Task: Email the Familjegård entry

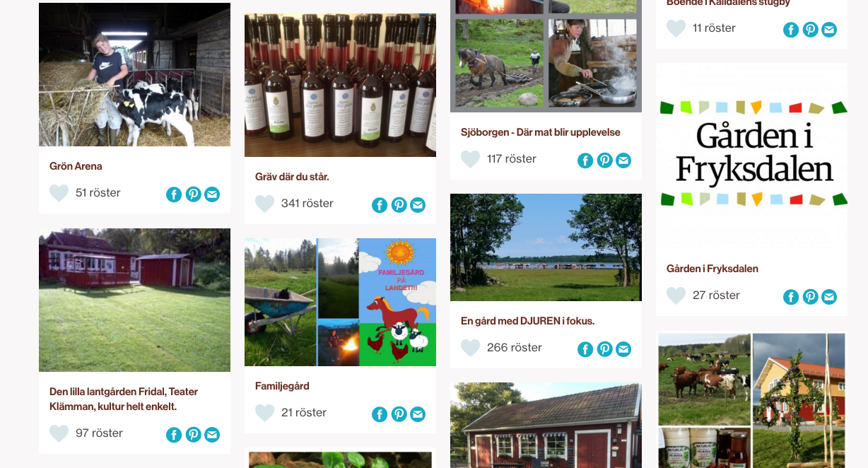Action: pyautogui.click(x=418, y=414)
